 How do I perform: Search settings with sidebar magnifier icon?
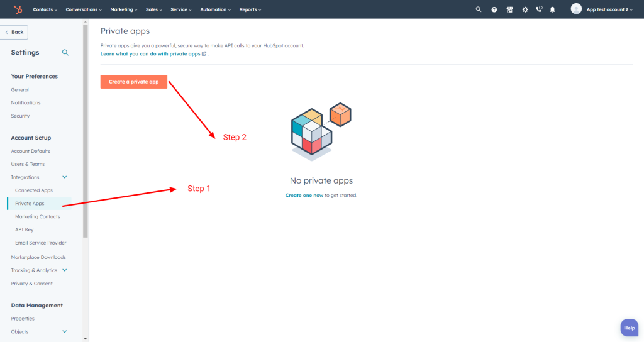click(65, 53)
